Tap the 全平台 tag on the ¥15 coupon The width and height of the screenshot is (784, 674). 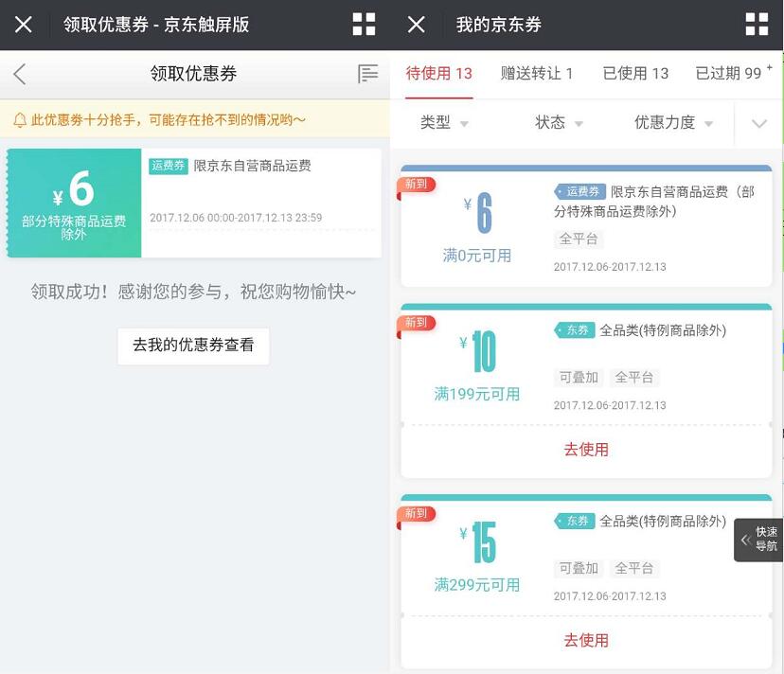pyautogui.click(x=634, y=569)
